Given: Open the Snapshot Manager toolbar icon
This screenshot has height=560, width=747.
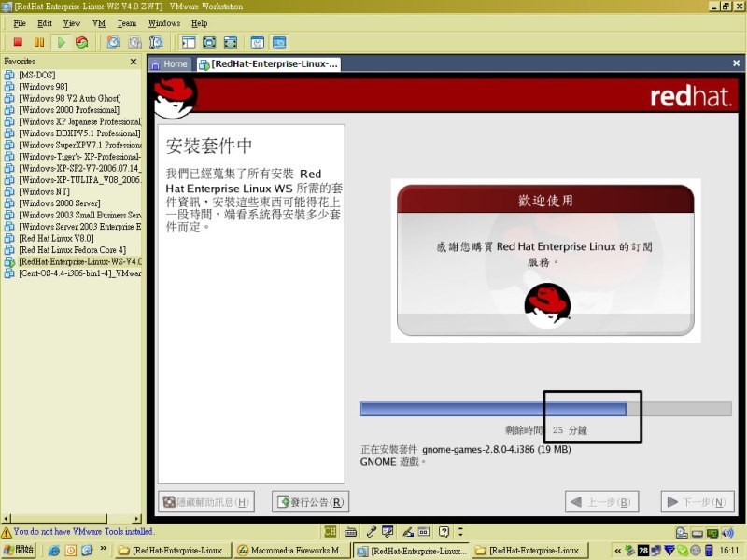Looking at the screenshot, I should [x=156, y=42].
